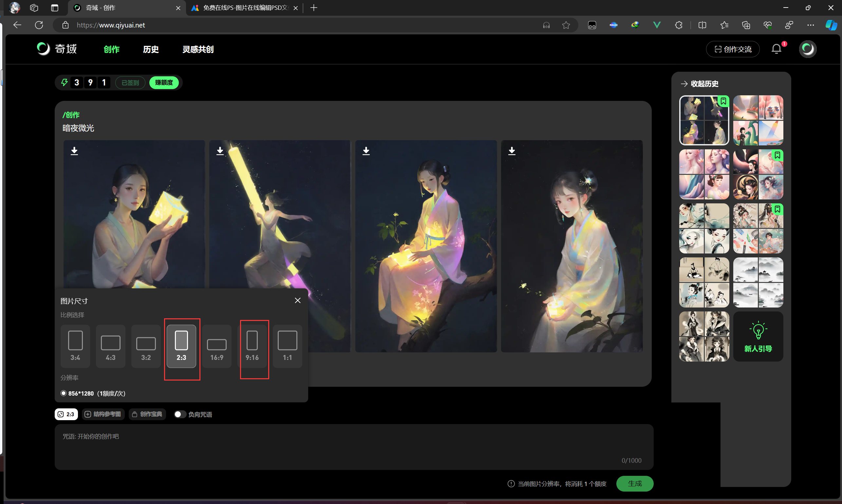Collapse the history panel via 收起历史
Image resolution: width=842 pixels, height=504 pixels.
click(x=700, y=84)
